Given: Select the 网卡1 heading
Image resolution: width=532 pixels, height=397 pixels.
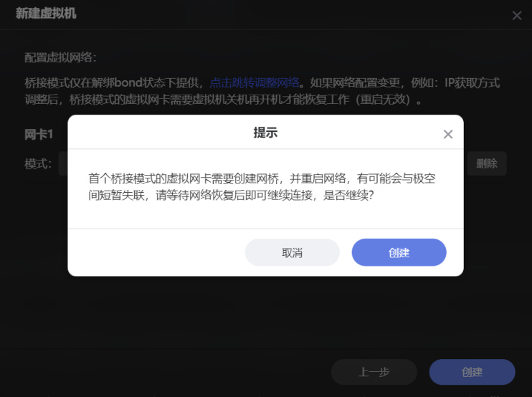Looking at the screenshot, I should click(x=39, y=135).
